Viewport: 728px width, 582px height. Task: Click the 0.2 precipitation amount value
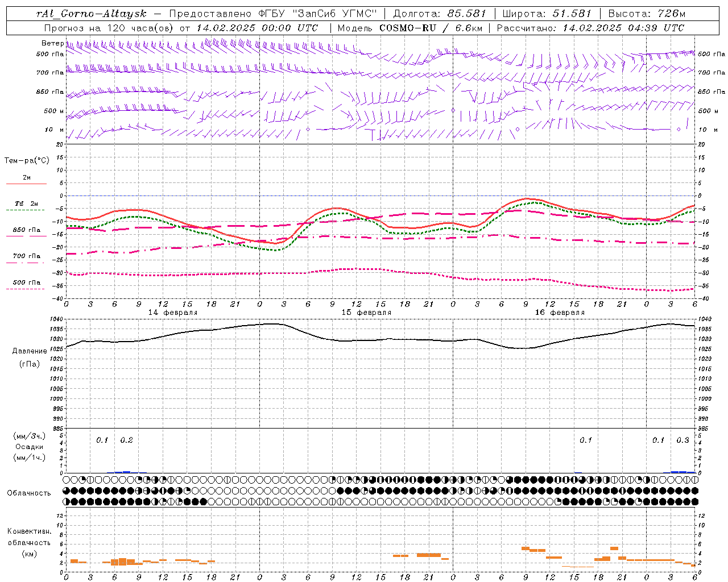pos(126,440)
